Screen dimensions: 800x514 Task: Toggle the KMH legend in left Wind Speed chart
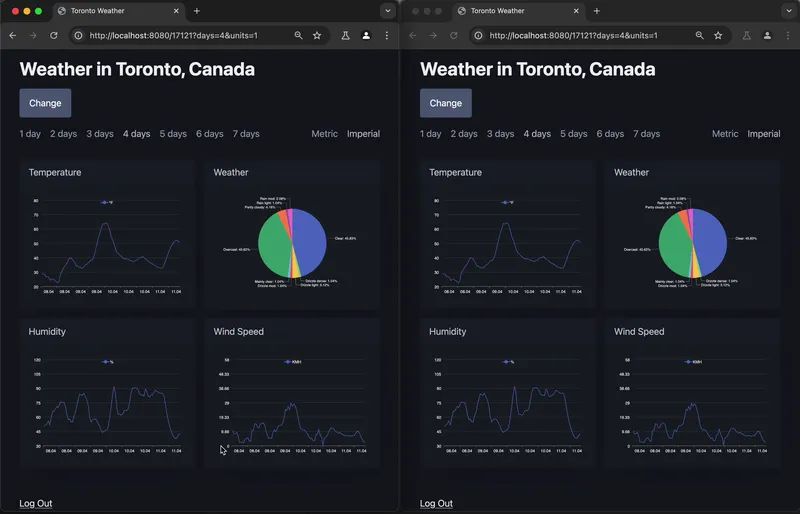[x=292, y=361]
